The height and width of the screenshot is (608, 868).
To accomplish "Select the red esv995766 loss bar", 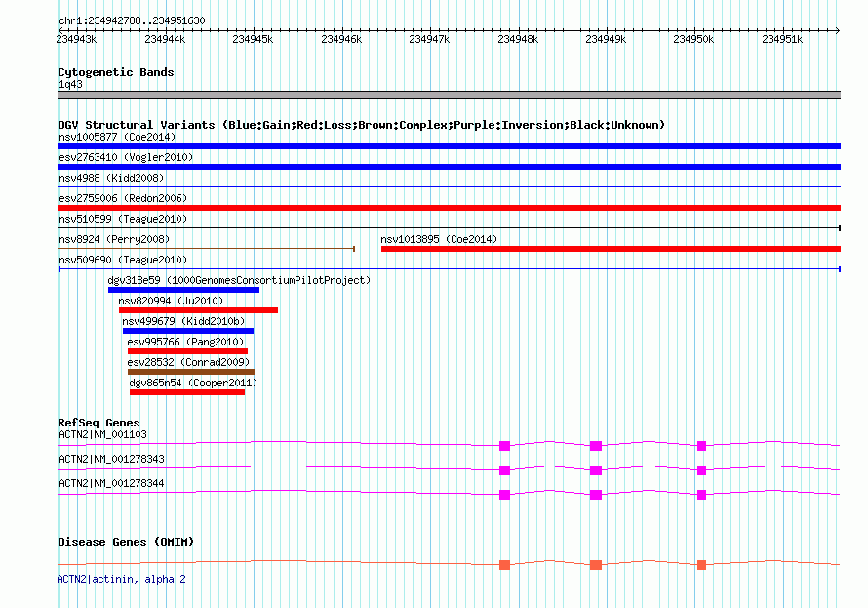I will (187, 351).
